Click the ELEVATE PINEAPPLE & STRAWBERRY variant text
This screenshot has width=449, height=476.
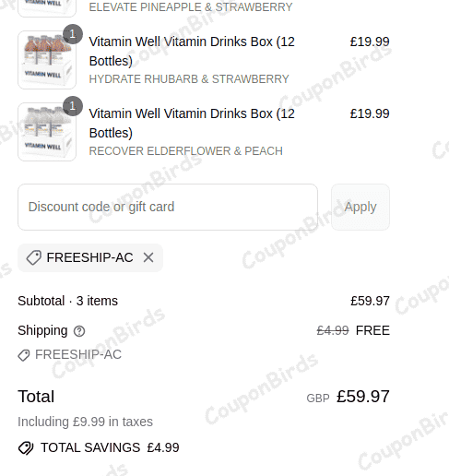click(191, 7)
